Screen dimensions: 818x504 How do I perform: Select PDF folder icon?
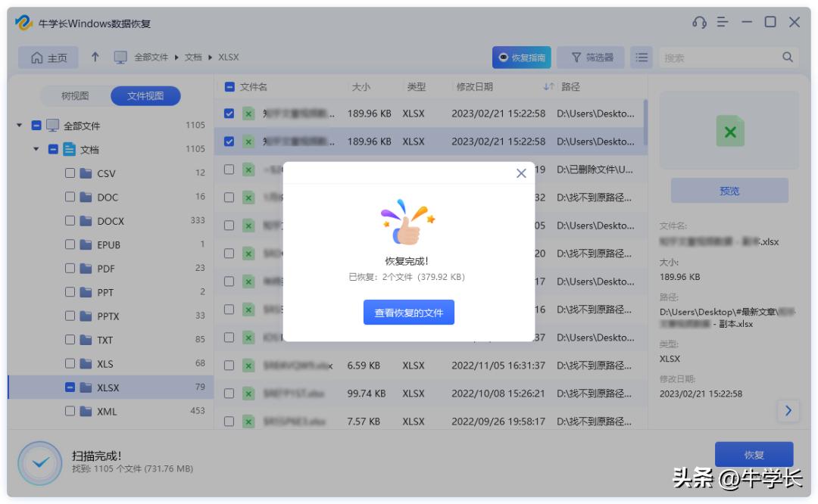click(x=86, y=269)
